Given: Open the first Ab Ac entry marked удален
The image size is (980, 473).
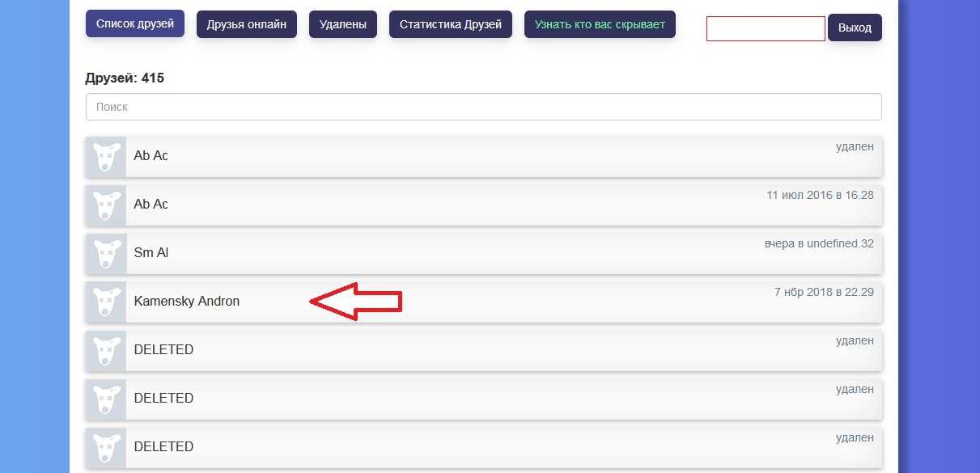Looking at the screenshot, I should click(x=484, y=155).
